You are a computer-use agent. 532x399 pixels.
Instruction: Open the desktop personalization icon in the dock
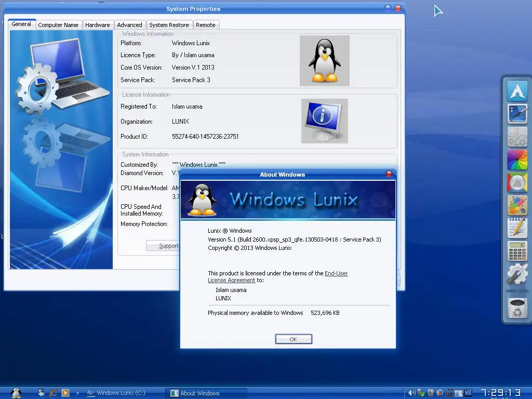(517, 114)
